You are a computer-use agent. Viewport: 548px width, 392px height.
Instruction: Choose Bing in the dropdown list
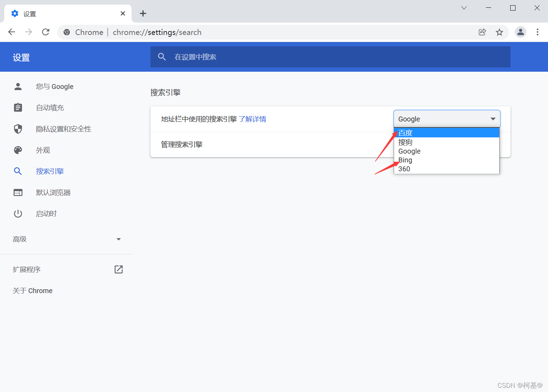(x=447, y=160)
